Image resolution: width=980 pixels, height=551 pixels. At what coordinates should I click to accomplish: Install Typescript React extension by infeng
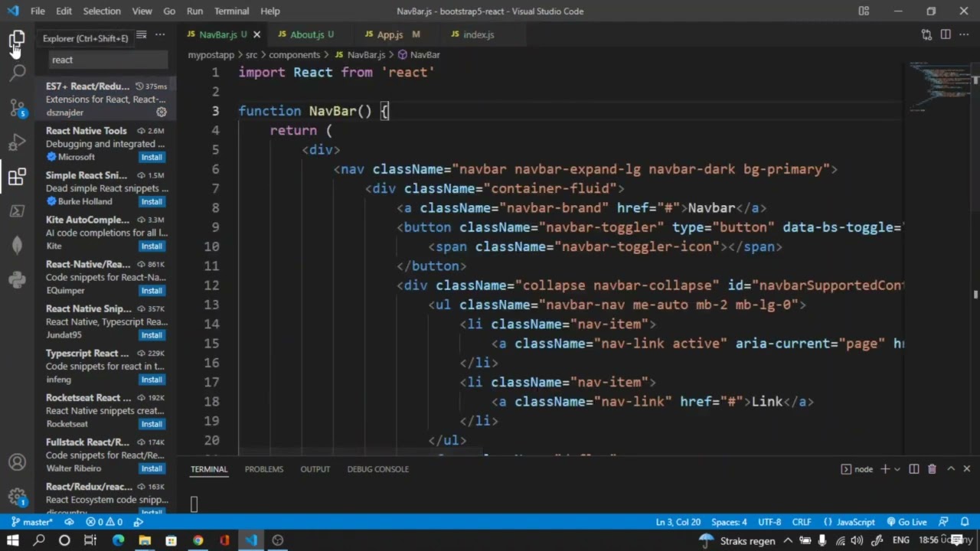coord(152,380)
